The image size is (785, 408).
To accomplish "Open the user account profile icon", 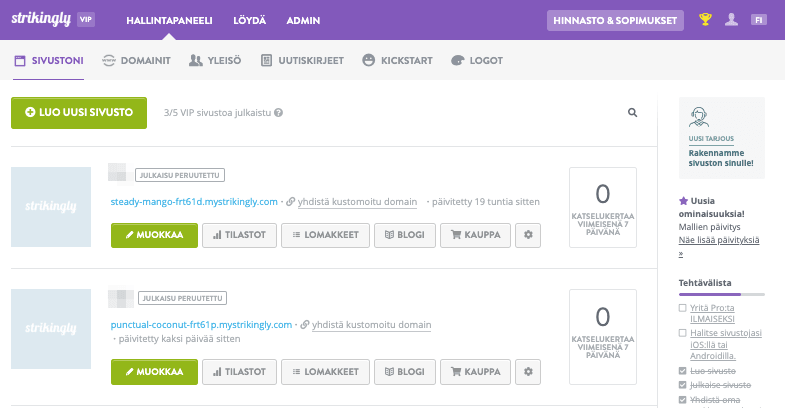I will pyautogui.click(x=731, y=20).
